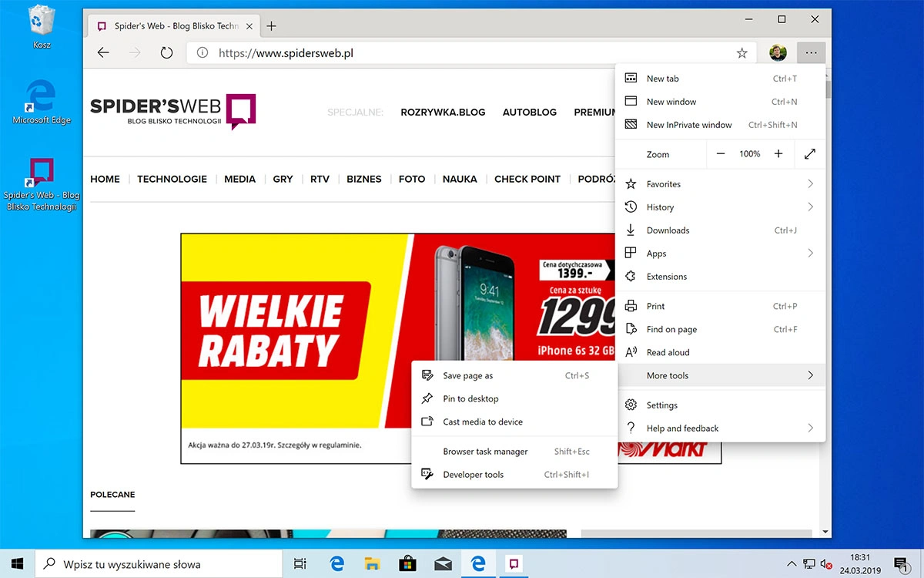
Task: Click the Print printer icon
Action: click(631, 306)
